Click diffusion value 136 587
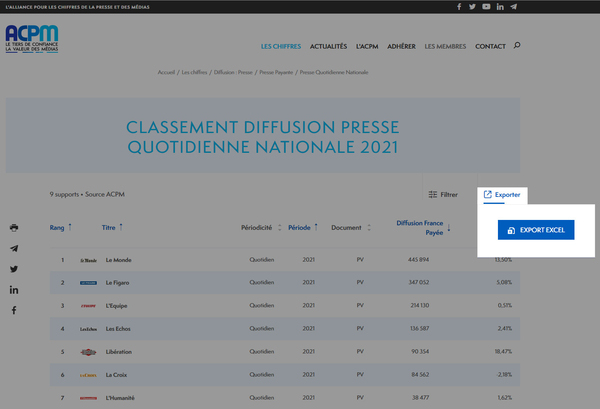The image size is (600, 409). [420, 328]
